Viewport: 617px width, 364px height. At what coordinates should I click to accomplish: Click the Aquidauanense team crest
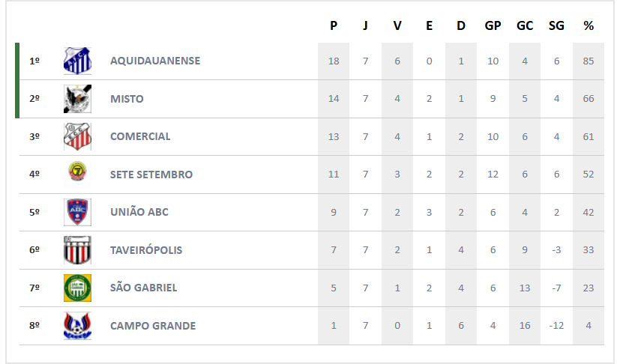pyautogui.click(x=77, y=61)
